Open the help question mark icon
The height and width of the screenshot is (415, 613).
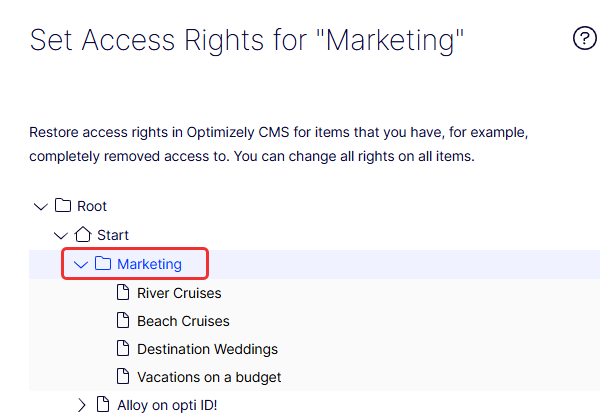(584, 39)
